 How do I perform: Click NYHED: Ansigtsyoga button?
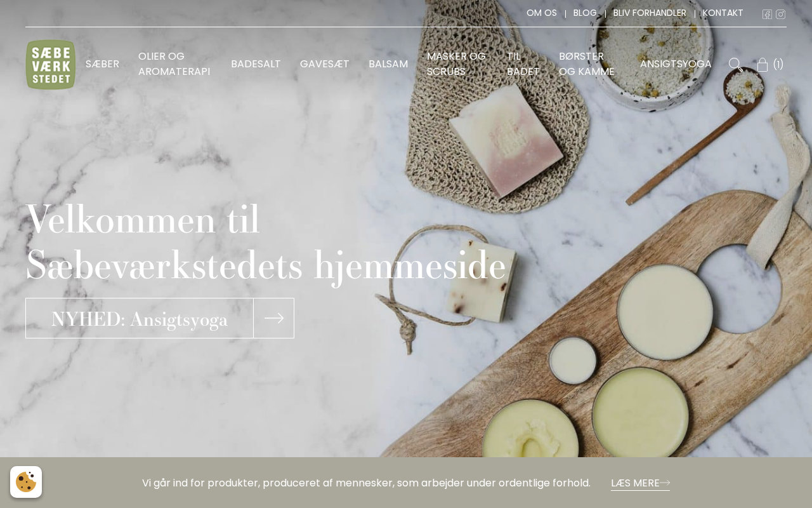coord(140,318)
